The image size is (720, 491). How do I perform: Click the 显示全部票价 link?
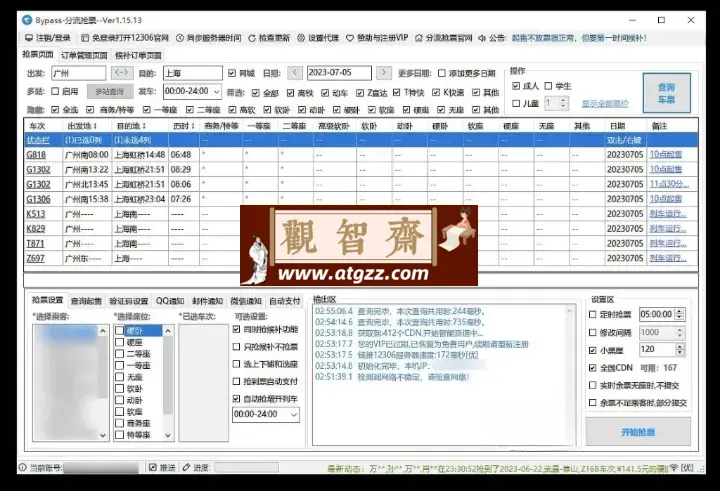tap(605, 104)
